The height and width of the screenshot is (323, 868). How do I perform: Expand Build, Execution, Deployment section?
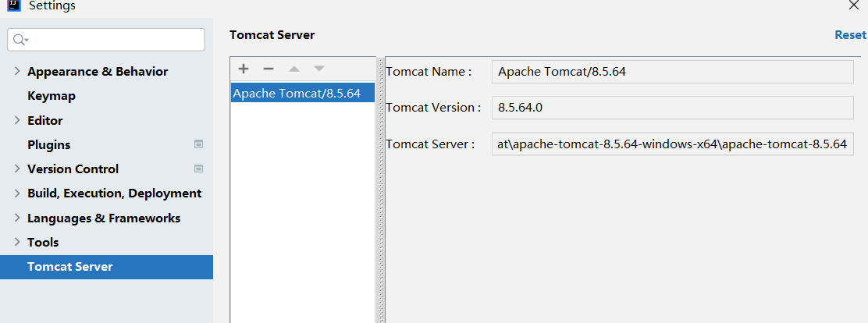click(16, 193)
